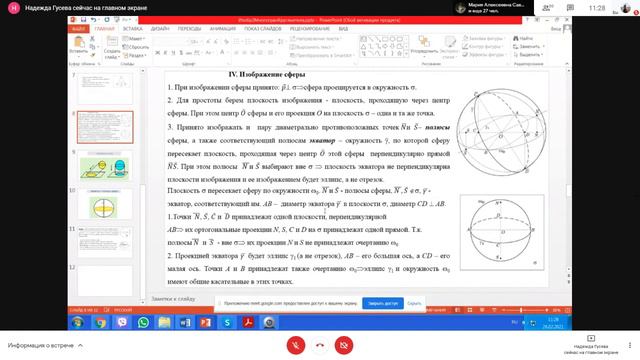Switch to the ВСТАВКА ribbon tab
The height and width of the screenshot is (360, 640).
133,29
